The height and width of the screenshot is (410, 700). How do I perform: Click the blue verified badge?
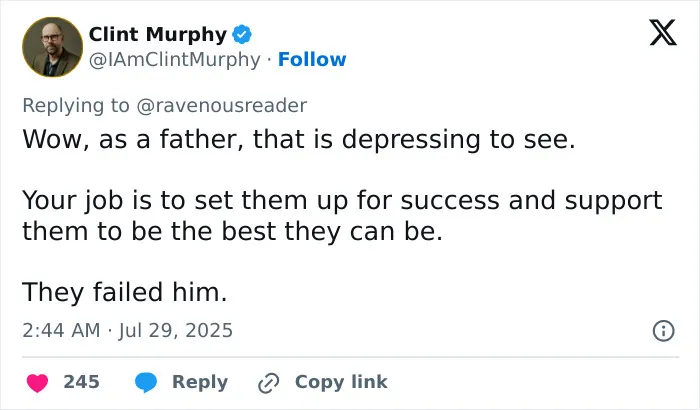[242, 34]
